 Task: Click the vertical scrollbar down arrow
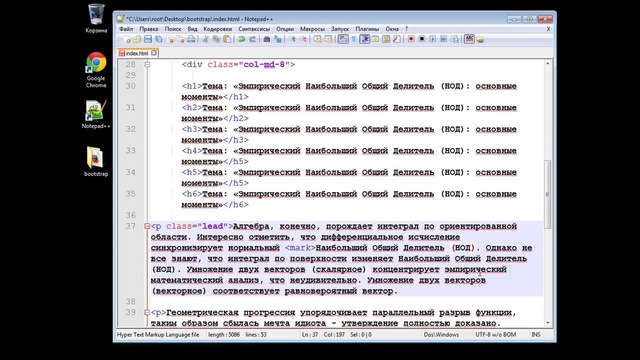point(548,323)
